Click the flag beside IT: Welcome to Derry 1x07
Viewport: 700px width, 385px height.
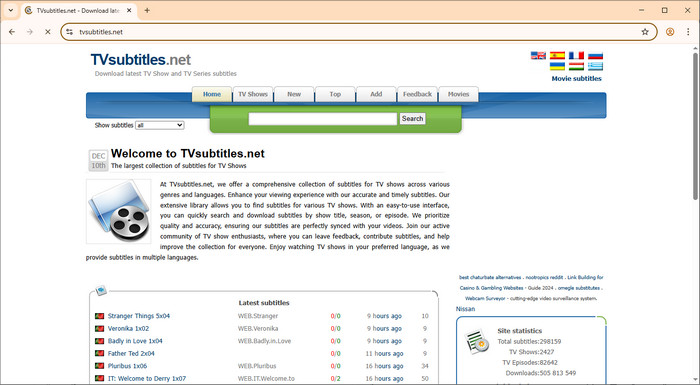tap(100, 378)
